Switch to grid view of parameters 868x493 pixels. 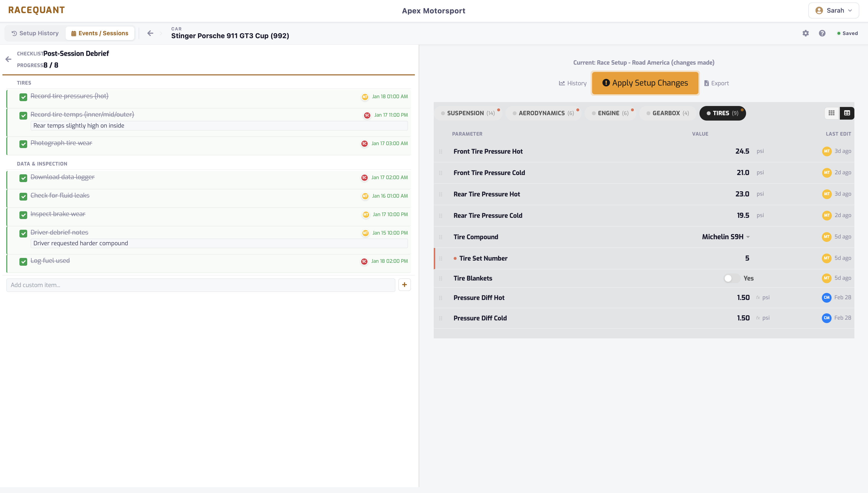pyautogui.click(x=832, y=113)
